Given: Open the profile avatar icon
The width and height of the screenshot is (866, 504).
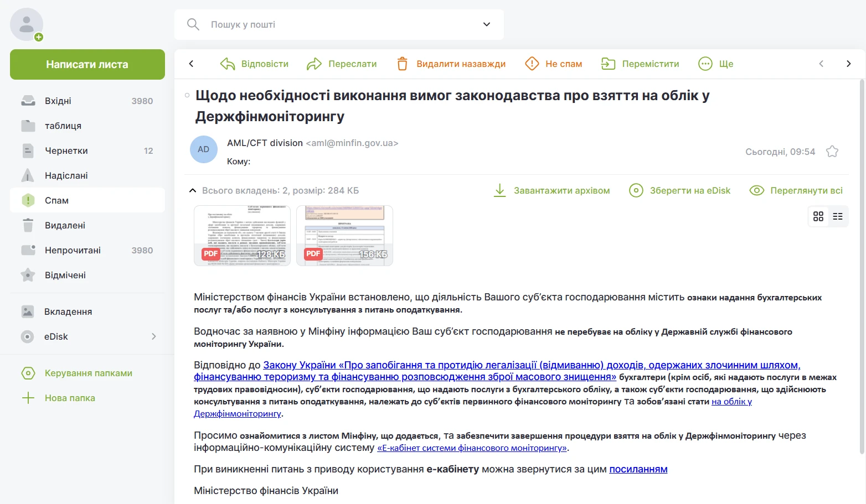Looking at the screenshot, I should (26, 24).
